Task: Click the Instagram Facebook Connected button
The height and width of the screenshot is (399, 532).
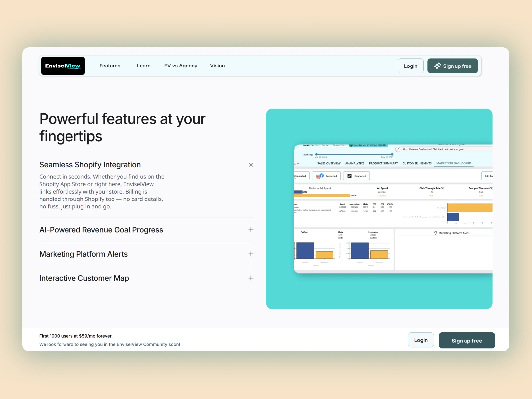Action: coord(327,176)
